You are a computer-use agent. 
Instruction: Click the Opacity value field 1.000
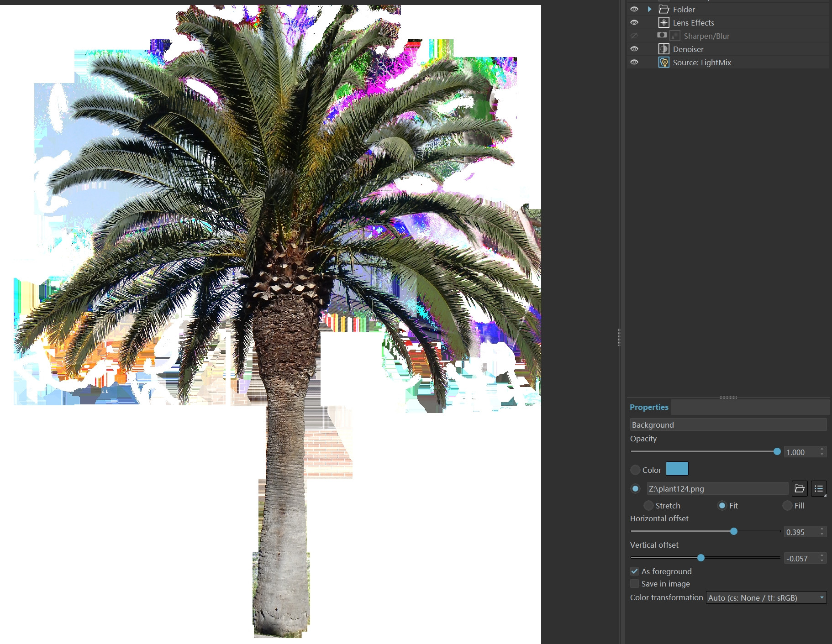[801, 452]
